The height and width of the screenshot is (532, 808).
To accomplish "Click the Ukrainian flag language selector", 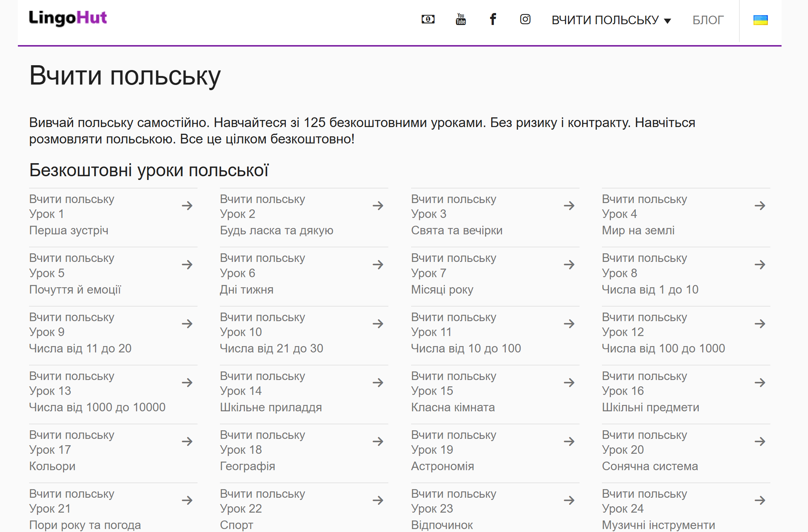I will (x=760, y=20).
